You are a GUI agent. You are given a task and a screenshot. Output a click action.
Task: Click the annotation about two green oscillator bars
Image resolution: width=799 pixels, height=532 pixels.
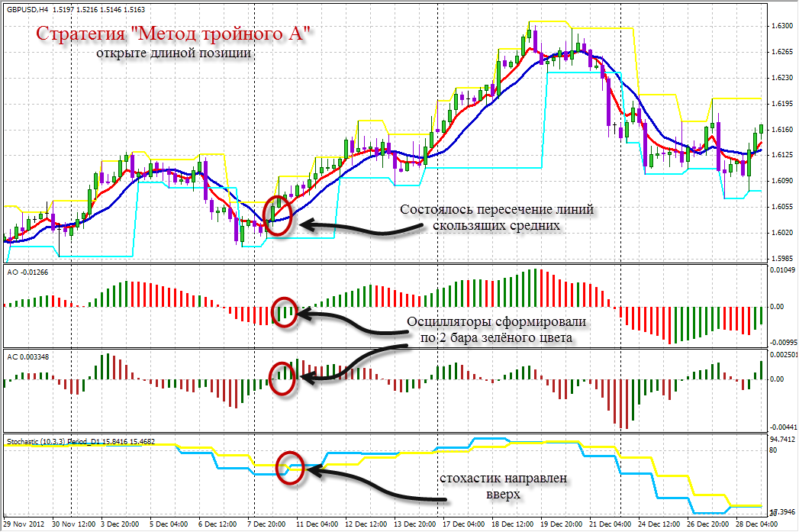[x=496, y=330]
